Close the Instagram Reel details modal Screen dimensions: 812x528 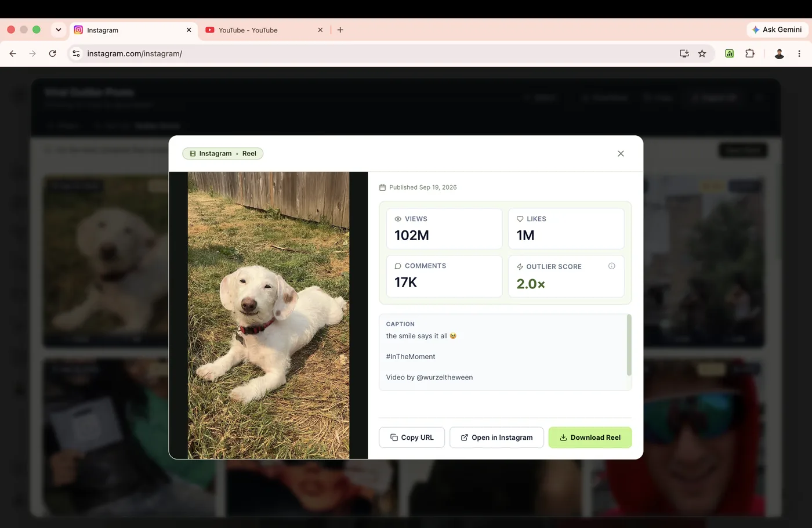click(621, 154)
